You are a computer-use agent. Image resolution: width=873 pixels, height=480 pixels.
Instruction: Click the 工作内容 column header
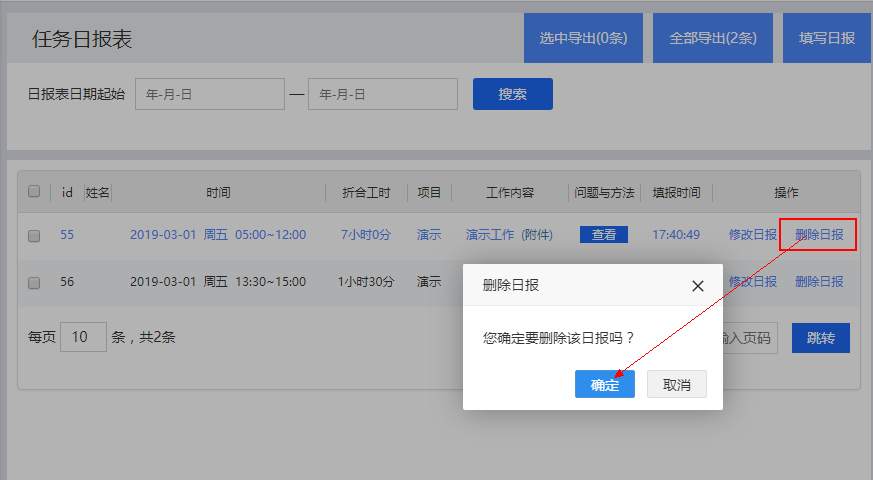(509, 193)
